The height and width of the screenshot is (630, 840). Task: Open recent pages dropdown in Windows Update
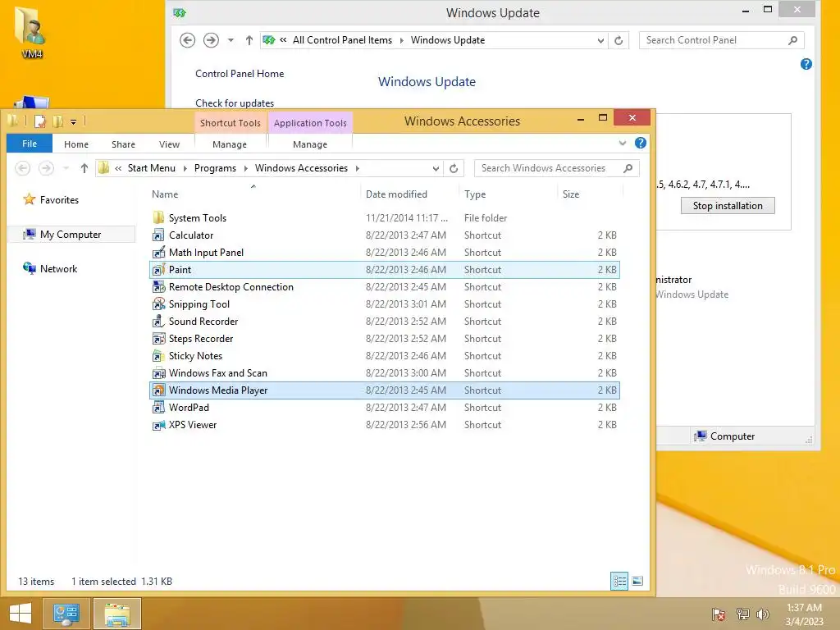click(x=231, y=40)
